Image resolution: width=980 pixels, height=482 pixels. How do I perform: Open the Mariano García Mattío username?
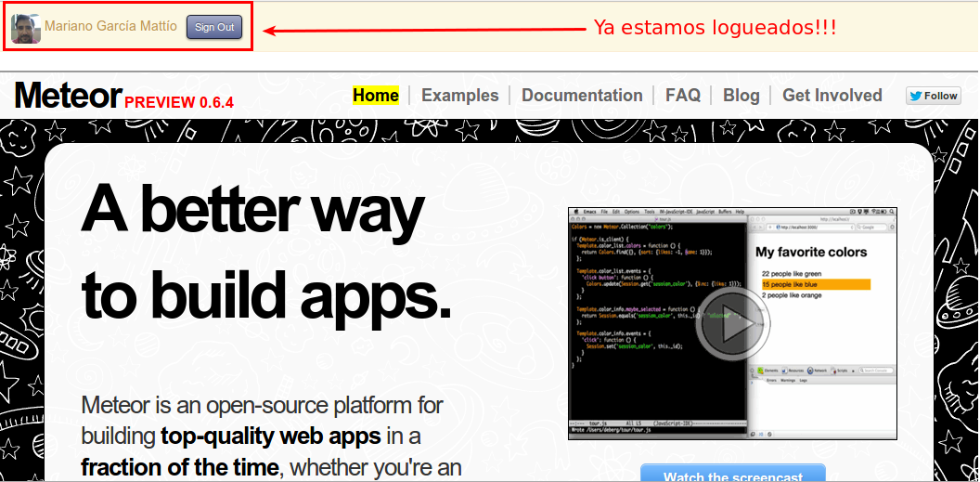(x=110, y=27)
